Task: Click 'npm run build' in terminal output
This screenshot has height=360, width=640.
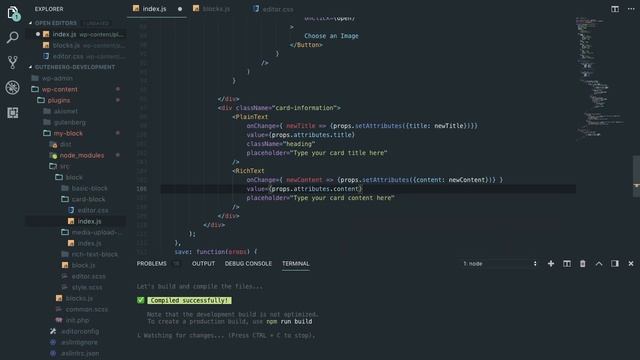Action: click(289, 322)
